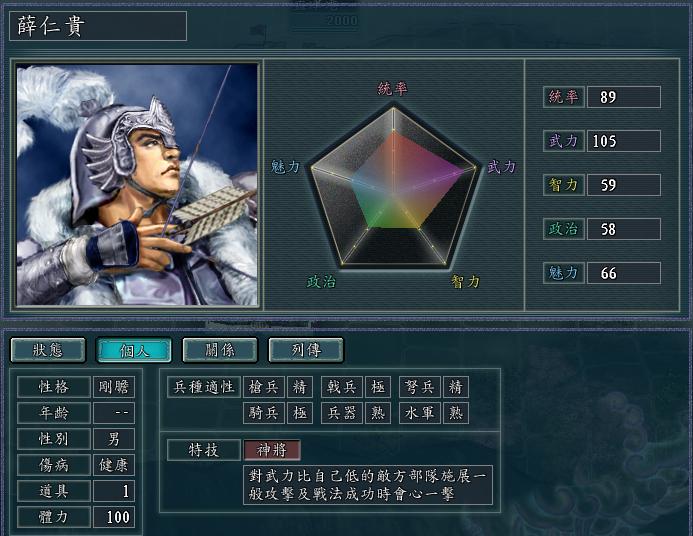Click the 政治 stat label in stats list
This screenshot has height=536, width=693.
(564, 229)
